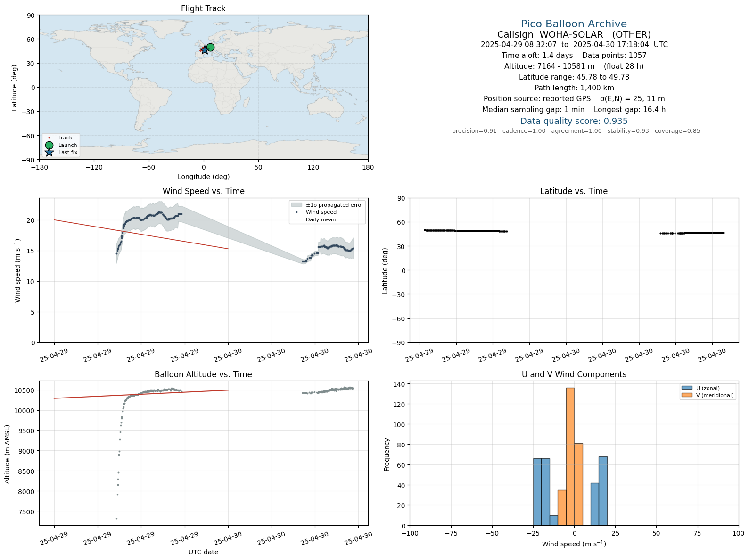Select the "Longest gap: 16.4 h" text
The width and height of the screenshot is (749, 560).
[630, 110]
